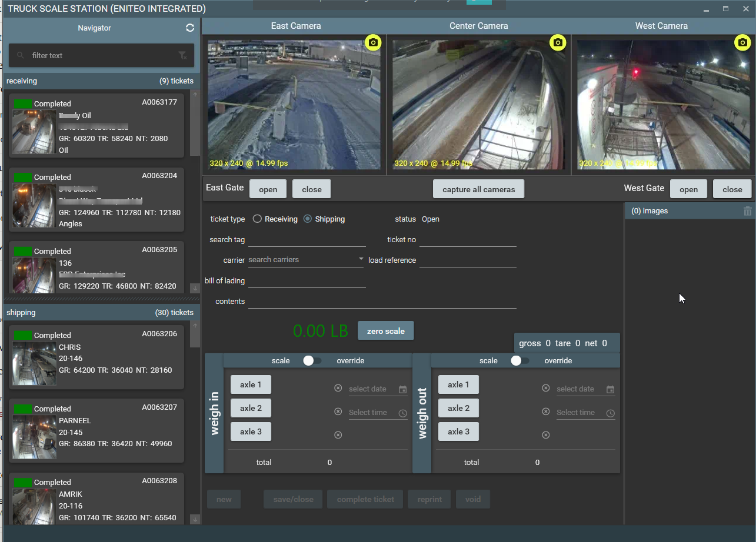The width and height of the screenshot is (756, 542).
Task: Capture a snapshot from the Center Camera
Action: coord(558,42)
